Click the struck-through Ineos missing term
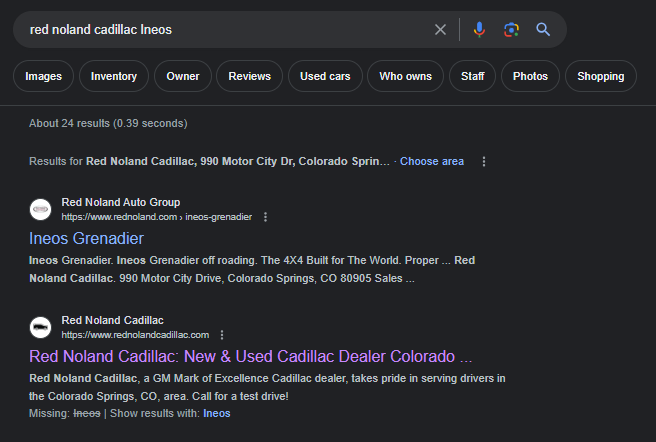The image size is (656, 442). tap(87, 414)
